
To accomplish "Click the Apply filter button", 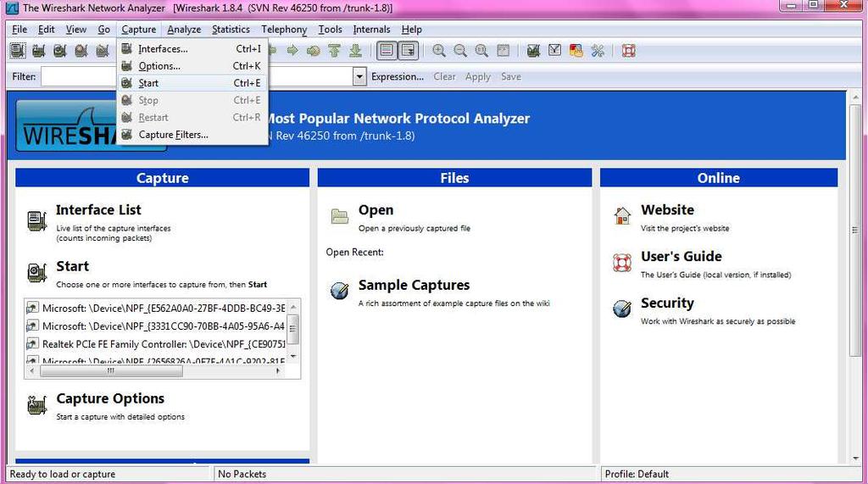I will click(x=478, y=76).
